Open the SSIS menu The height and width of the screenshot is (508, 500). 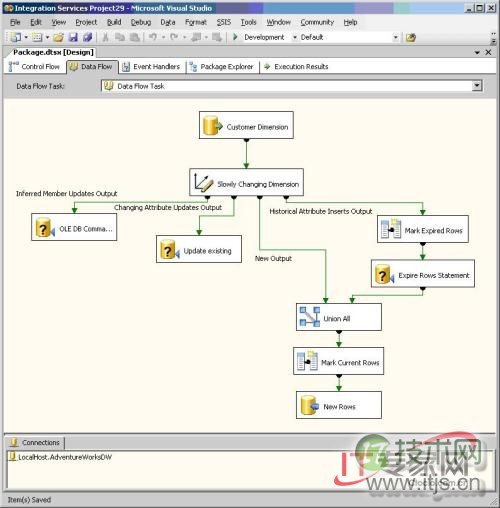point(224,22)
